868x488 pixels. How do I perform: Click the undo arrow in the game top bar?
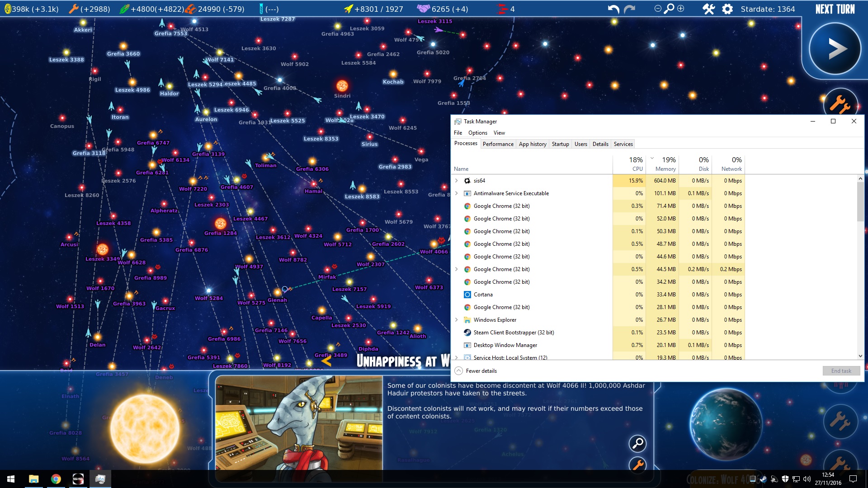tap(613, 9)
